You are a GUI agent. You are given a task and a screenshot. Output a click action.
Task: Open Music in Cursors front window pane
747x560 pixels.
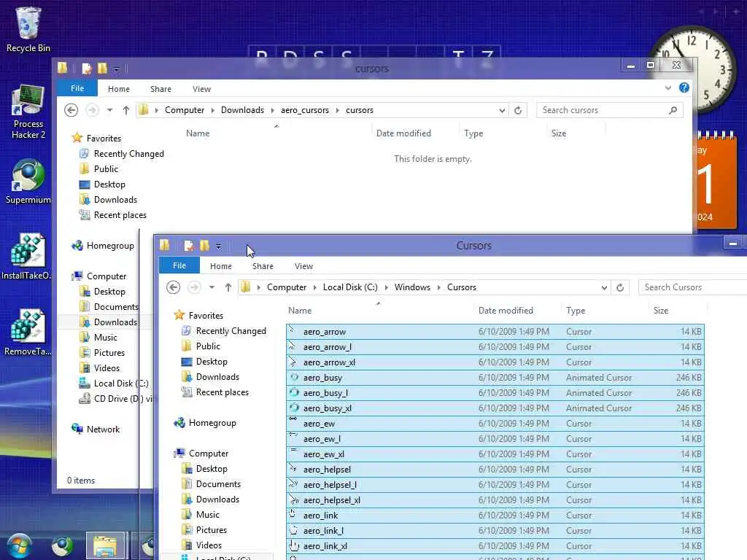pyautogui.click(x=208, y=514)
